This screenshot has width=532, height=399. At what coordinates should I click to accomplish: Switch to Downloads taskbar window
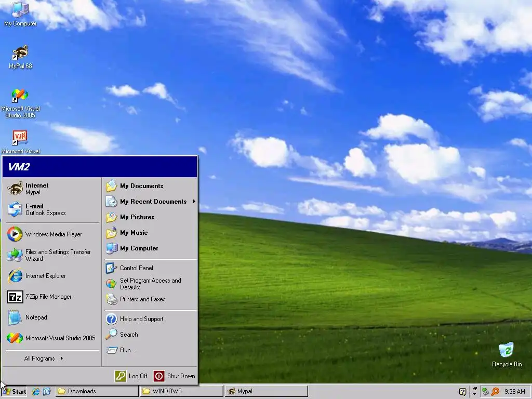pyautogui.click(x=96, y=391)
